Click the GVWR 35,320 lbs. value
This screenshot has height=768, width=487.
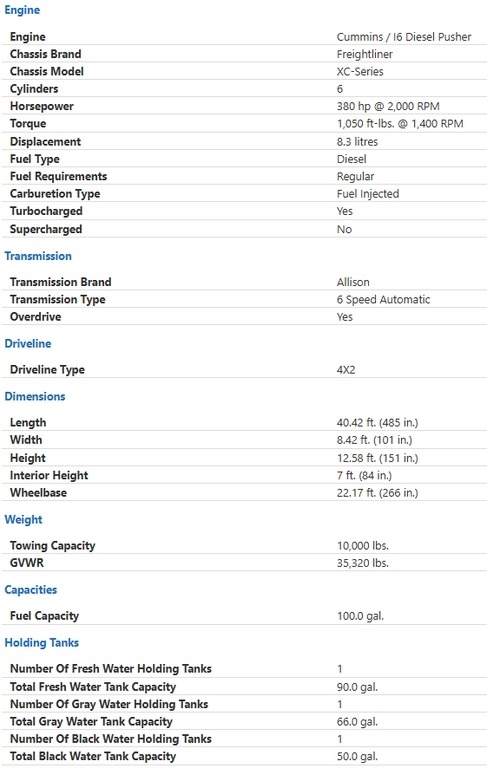(x=363, y=563)
